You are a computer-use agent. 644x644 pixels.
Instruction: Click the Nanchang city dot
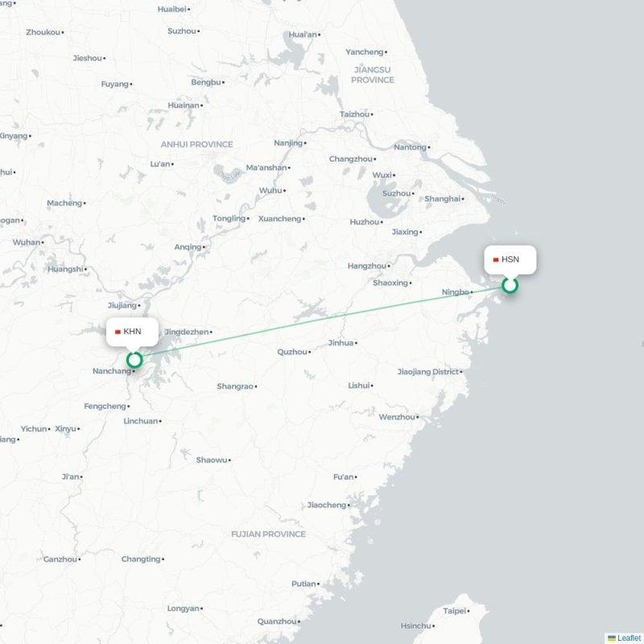pyautogui.click(x=134, y=371)
